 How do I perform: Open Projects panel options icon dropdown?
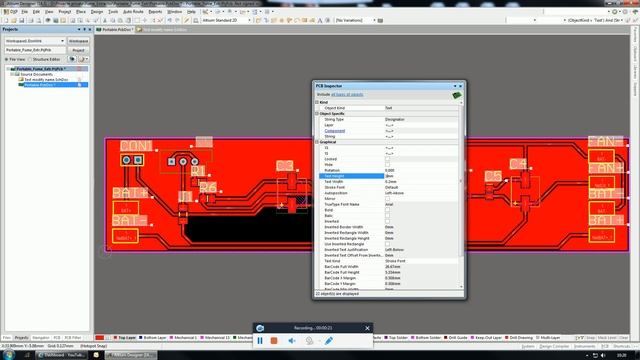pyautogui.click(x=83, y=59)
